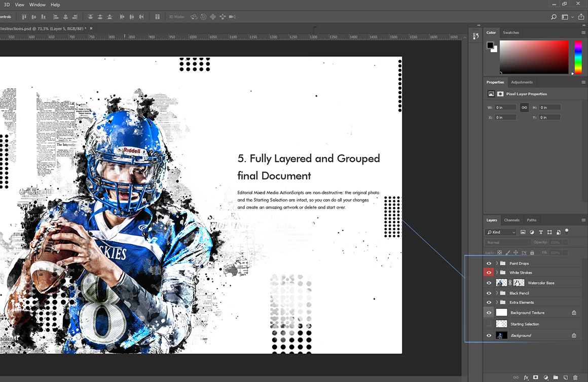Create new adjustment layer icon
Image resolution: width=588 pixels, height=382 pixels.
tap(545, 377)
